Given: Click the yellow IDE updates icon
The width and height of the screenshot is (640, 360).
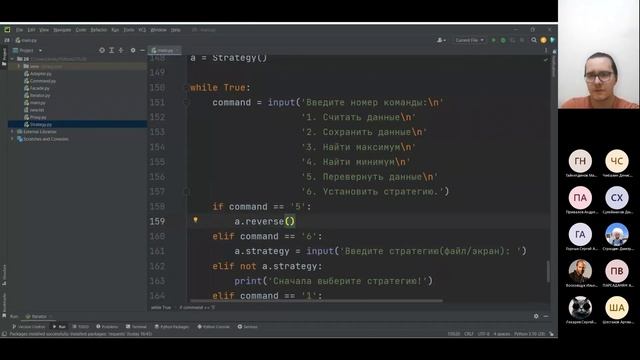Looking at the screenshot, I should tap(543, 40).
